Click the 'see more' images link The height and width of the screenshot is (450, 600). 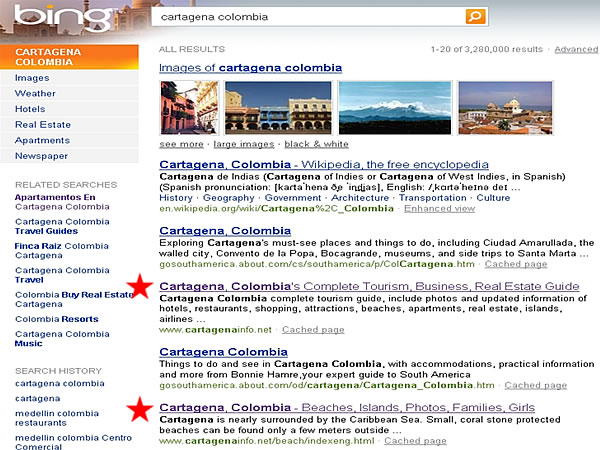(181, 144)
